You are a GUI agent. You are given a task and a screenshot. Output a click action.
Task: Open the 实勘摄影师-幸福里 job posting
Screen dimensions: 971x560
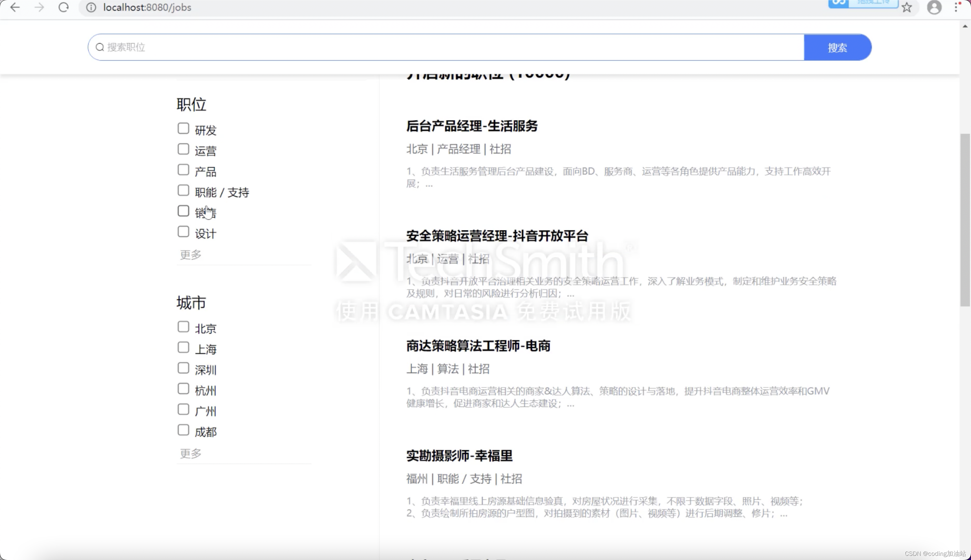pyautogui.click(x=459, y=456)
